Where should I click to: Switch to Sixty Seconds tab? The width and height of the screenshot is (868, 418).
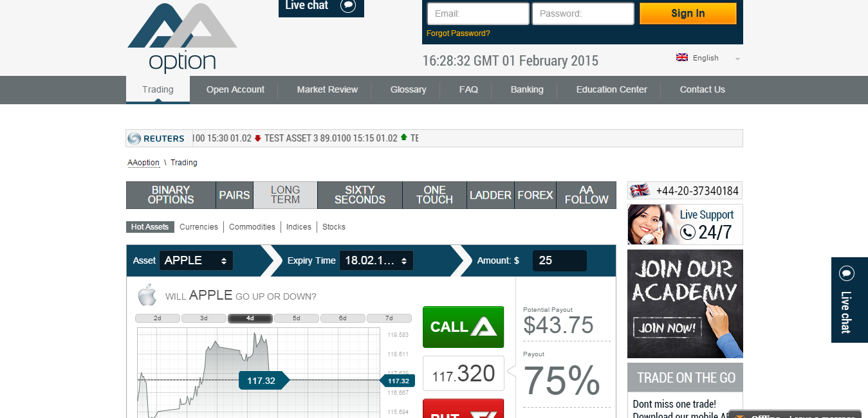(360, 195)
